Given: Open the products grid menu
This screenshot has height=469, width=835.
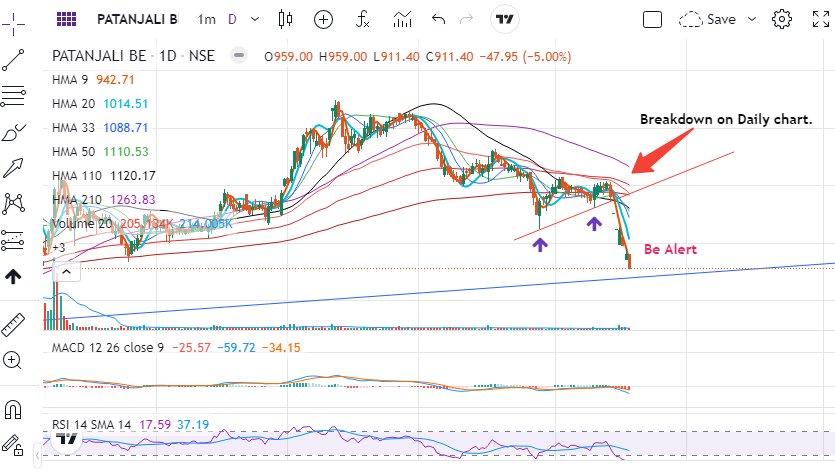Looking at the screenshot, I should click(67, 20).
